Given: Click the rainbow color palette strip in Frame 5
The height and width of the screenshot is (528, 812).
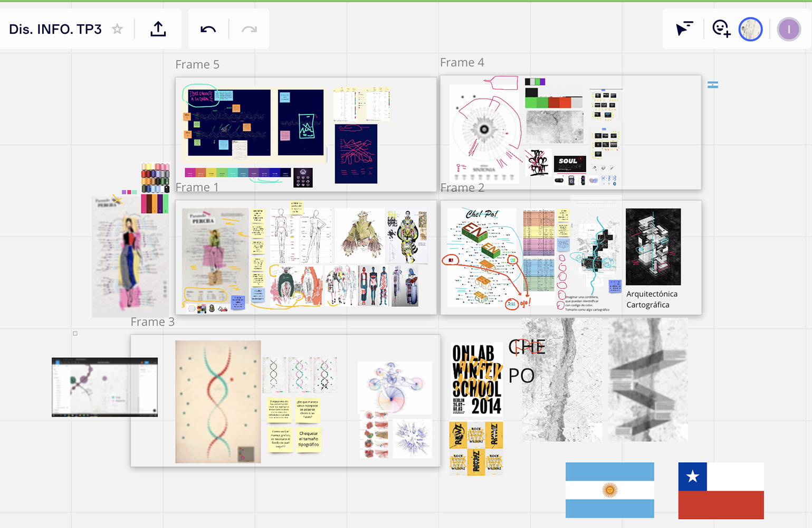Looking at the screenshot, I should click(237, 172).
